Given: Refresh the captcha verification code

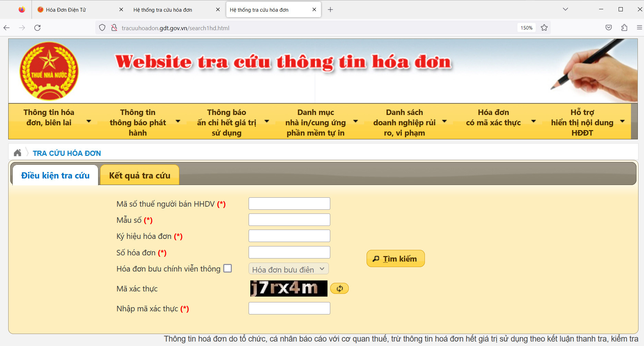Looking at the screenshot, I should (x=339, y=289).
